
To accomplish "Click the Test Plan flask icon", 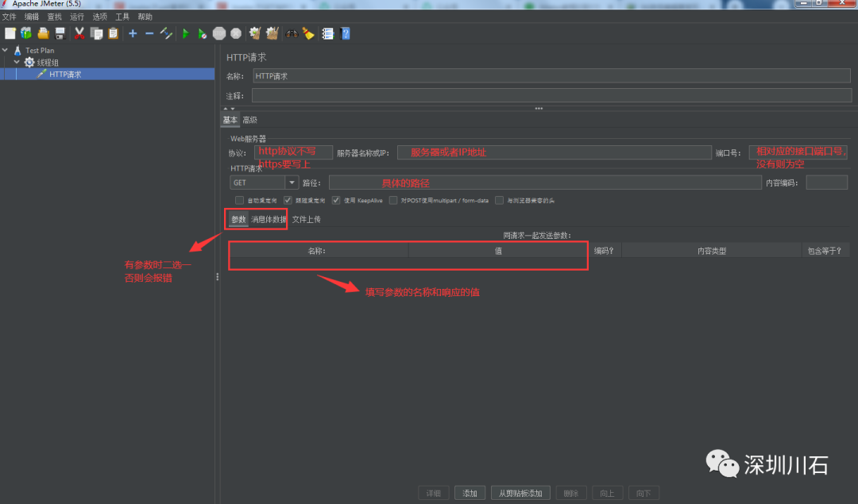I will 17,50.
